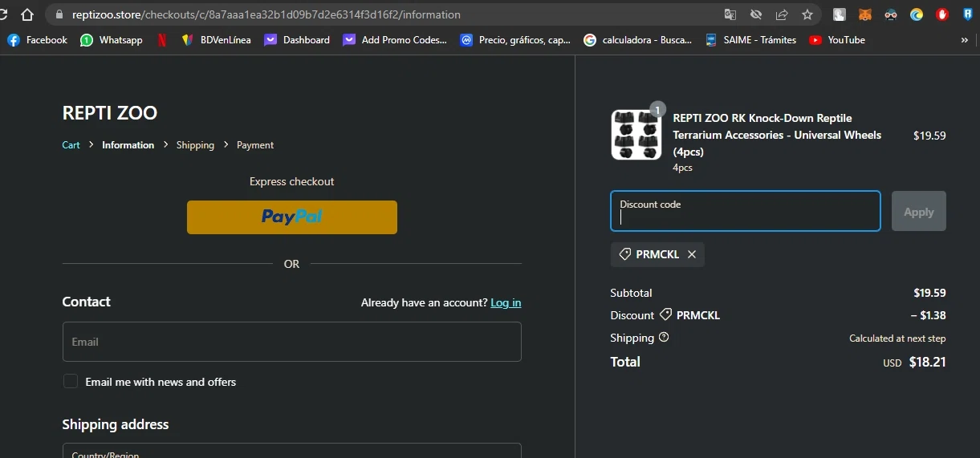Pay with PayPal express checkout
980x458 pixels.
click(x=292, y=217)
